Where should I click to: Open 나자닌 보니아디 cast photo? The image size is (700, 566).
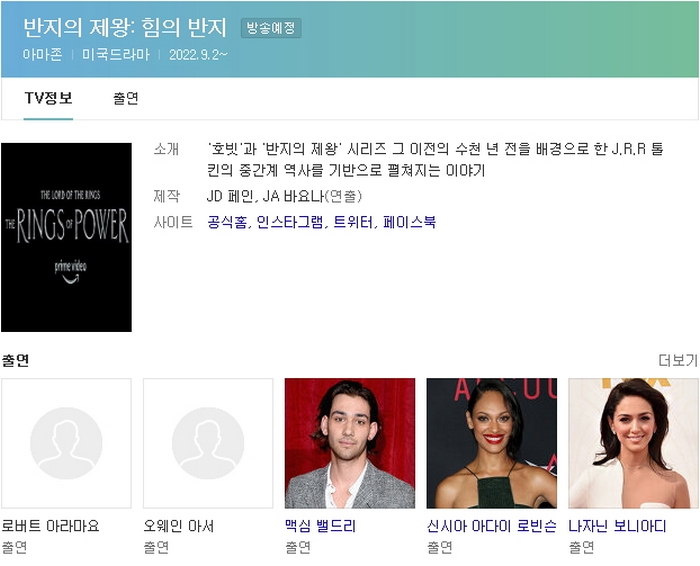point(633,443)
